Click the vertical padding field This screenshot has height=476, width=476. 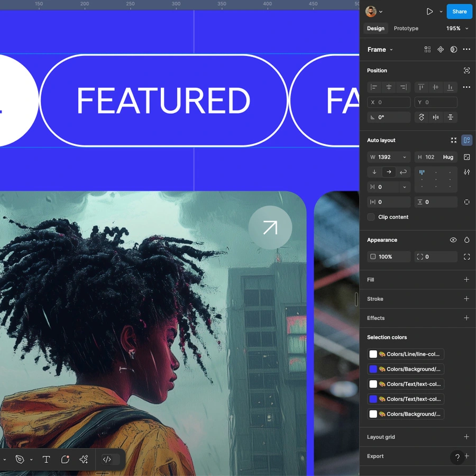(x=436, y=202)
